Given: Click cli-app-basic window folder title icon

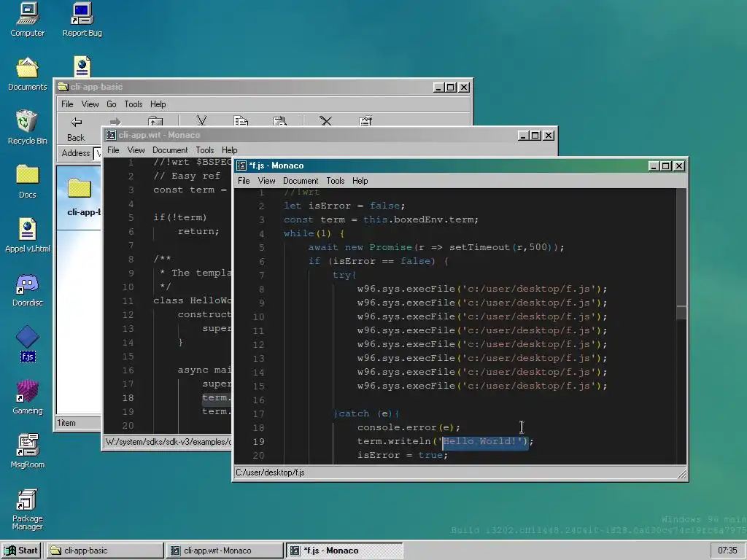Looking at the screenshot, I should pyautogui.click(x=63, y=87).
